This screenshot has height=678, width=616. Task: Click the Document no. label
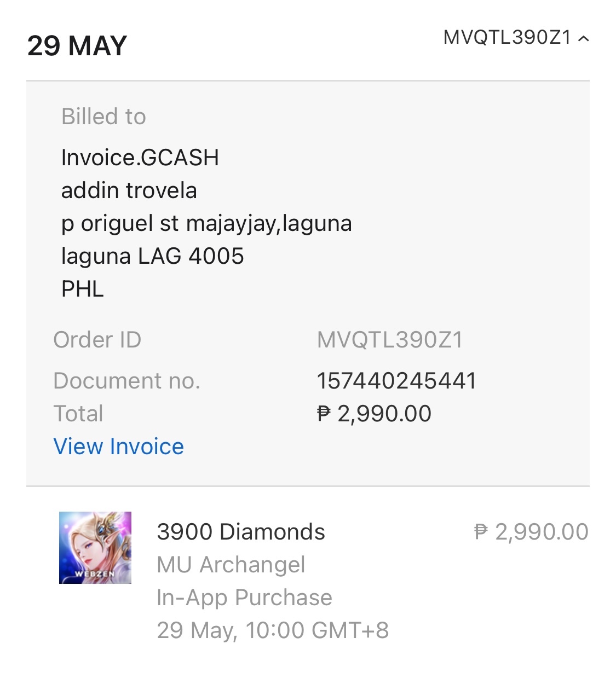tap(126, 381)
